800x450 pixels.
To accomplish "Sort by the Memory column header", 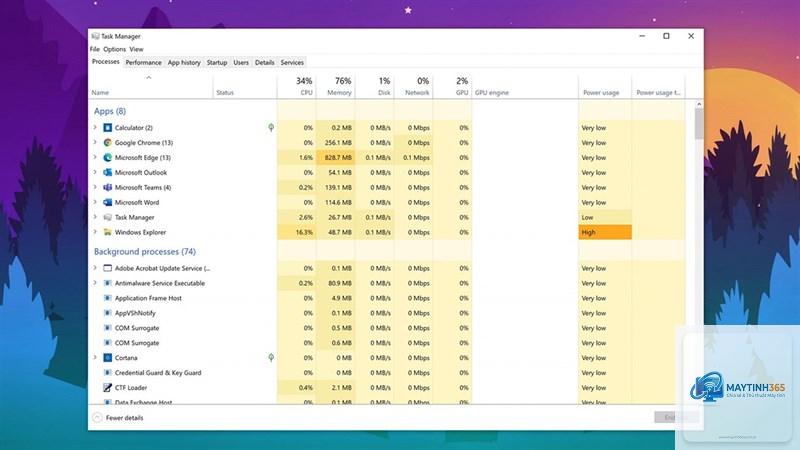I will (336, 86).
